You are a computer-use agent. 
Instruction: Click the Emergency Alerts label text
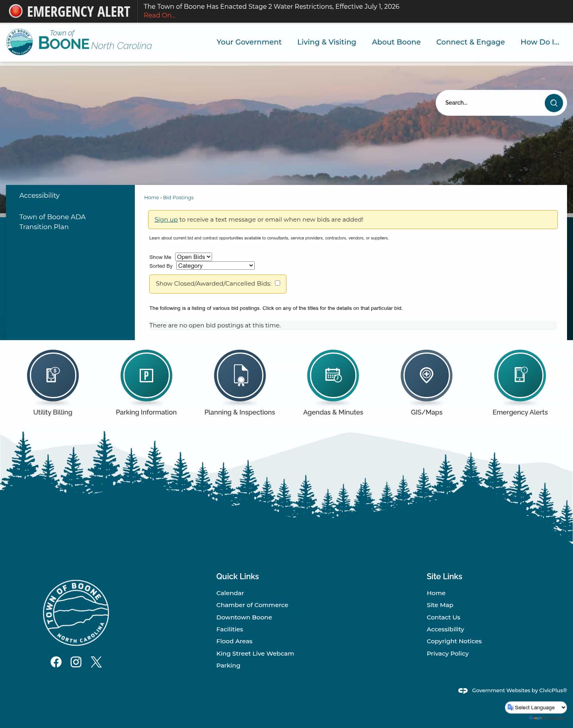[520, 412]
